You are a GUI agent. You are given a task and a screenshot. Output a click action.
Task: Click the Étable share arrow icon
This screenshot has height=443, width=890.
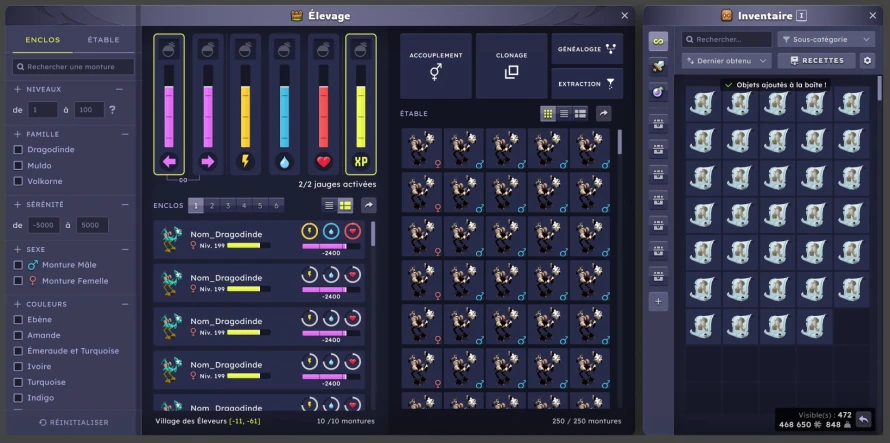tap(604, 114)
